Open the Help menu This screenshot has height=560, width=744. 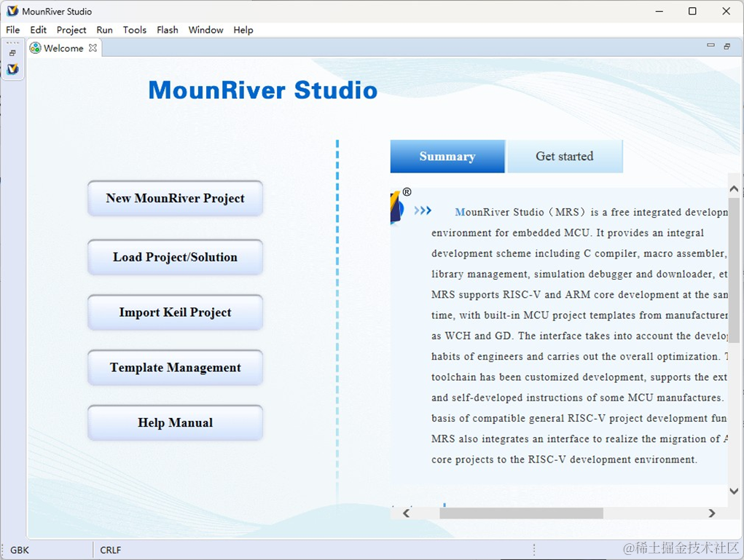tap(243, 30)
